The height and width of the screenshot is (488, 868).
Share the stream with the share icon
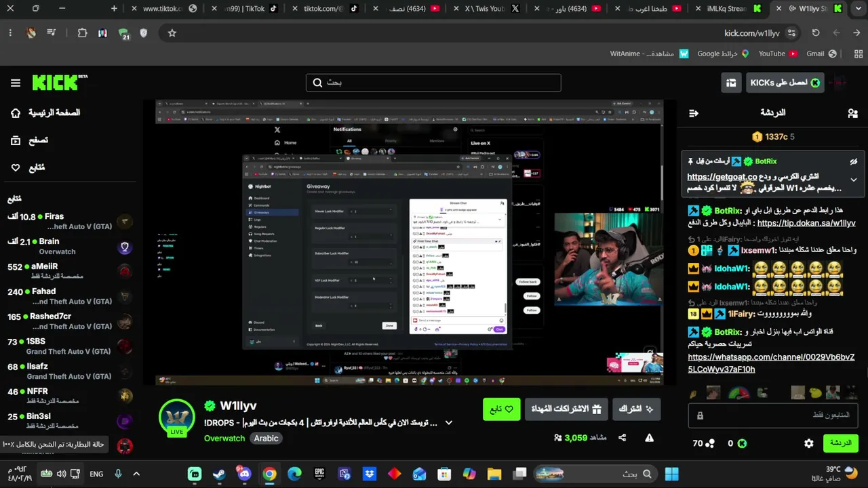coord(623,438)
